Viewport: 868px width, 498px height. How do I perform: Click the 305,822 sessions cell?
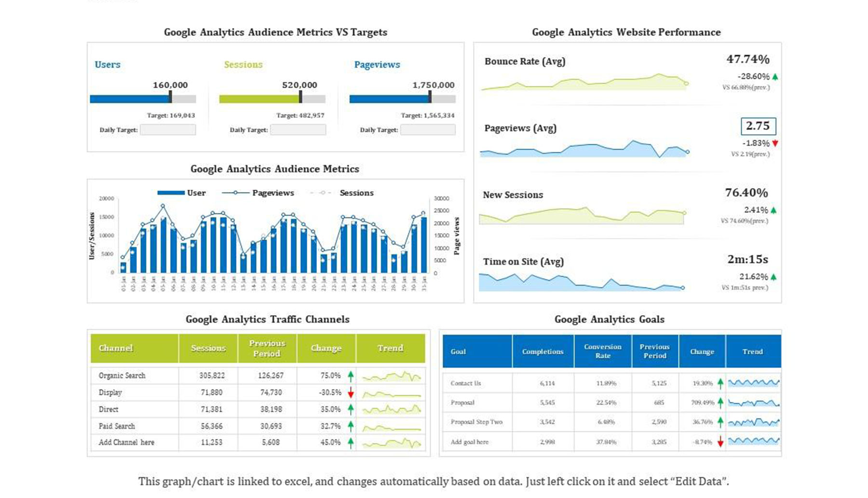tap(212, 375)
